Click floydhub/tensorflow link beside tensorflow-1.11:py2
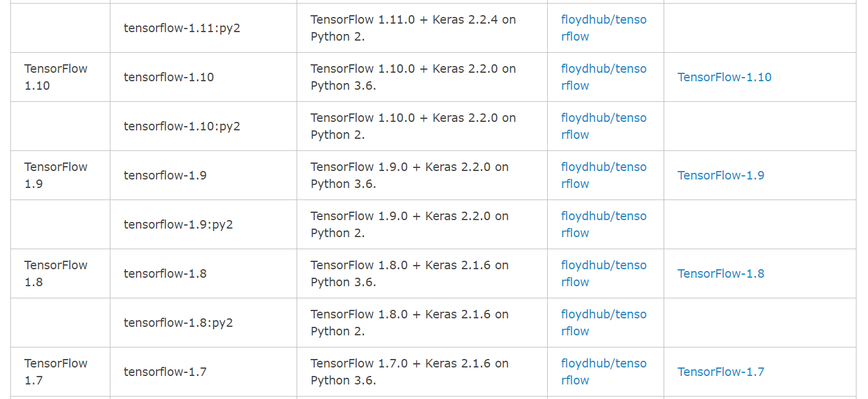868x399 pixels. coord(604,28)
